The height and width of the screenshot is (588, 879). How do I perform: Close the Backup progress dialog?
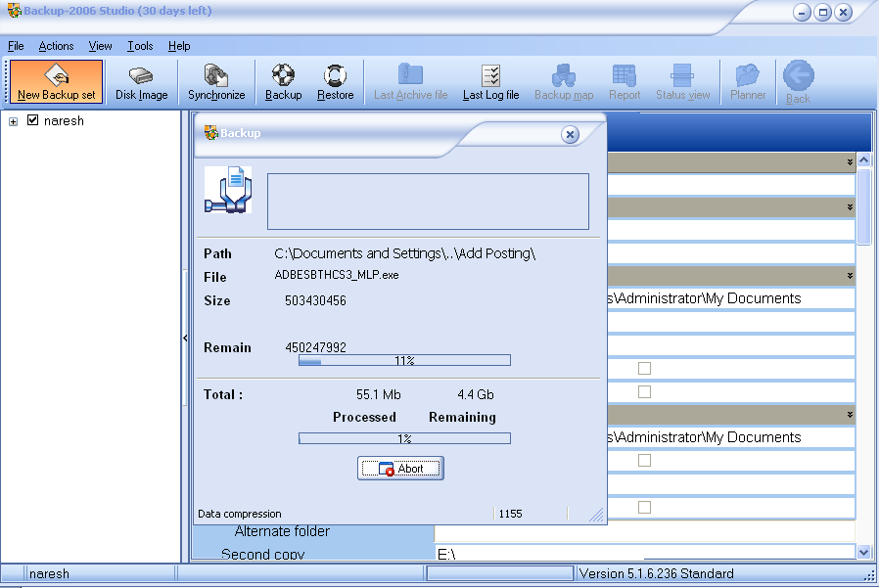tap(570, 135)
